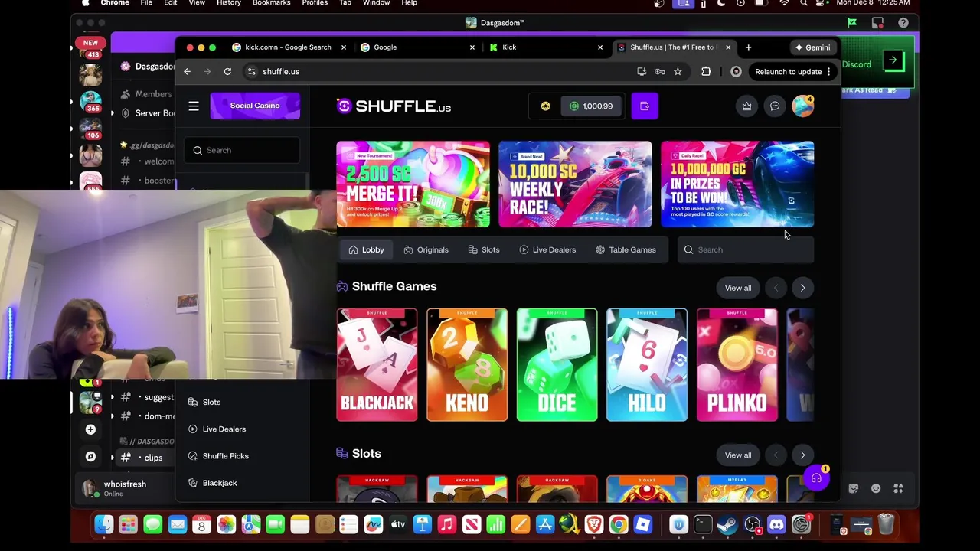Reload the Chrome page

227,71
